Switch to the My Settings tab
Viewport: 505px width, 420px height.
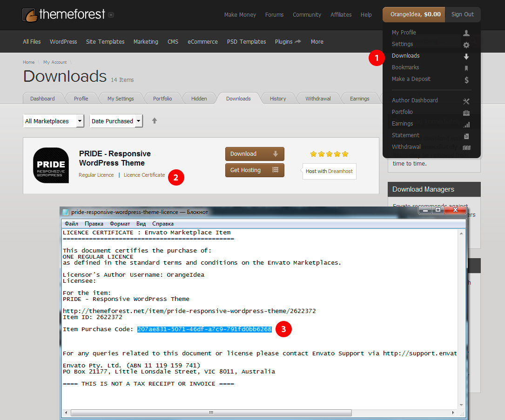click(121, 99)
